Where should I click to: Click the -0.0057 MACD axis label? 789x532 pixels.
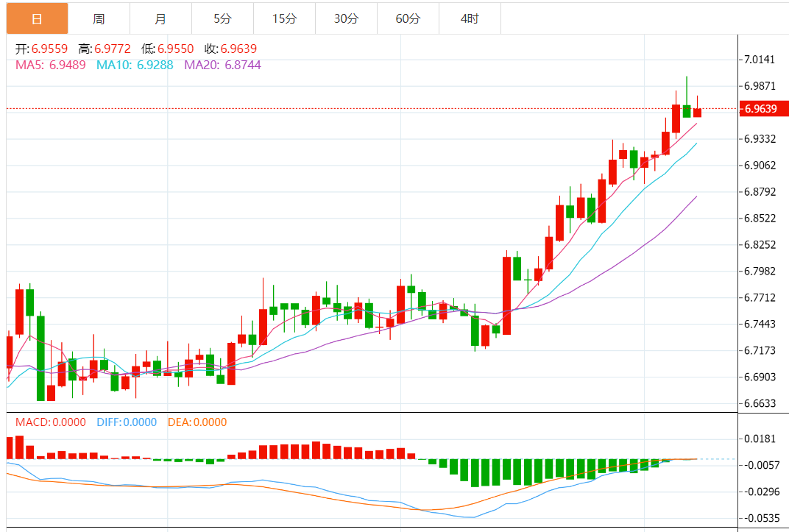(x=761, y=465)
